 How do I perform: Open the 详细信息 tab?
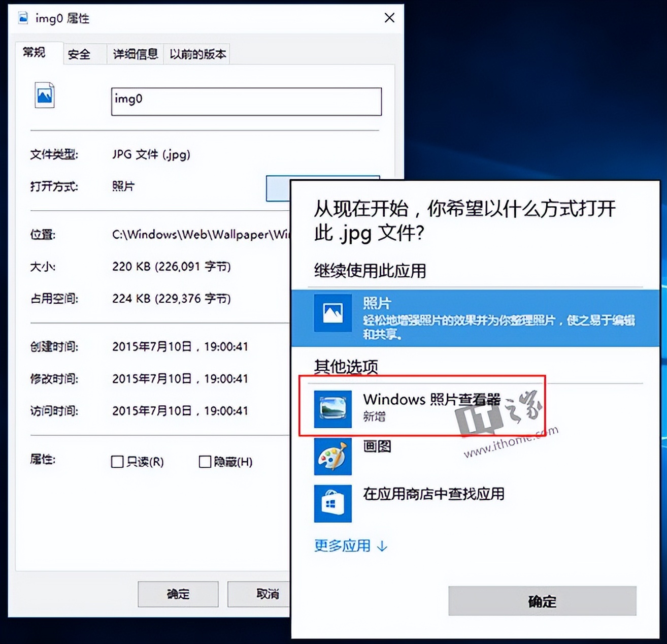coord(134,53)
